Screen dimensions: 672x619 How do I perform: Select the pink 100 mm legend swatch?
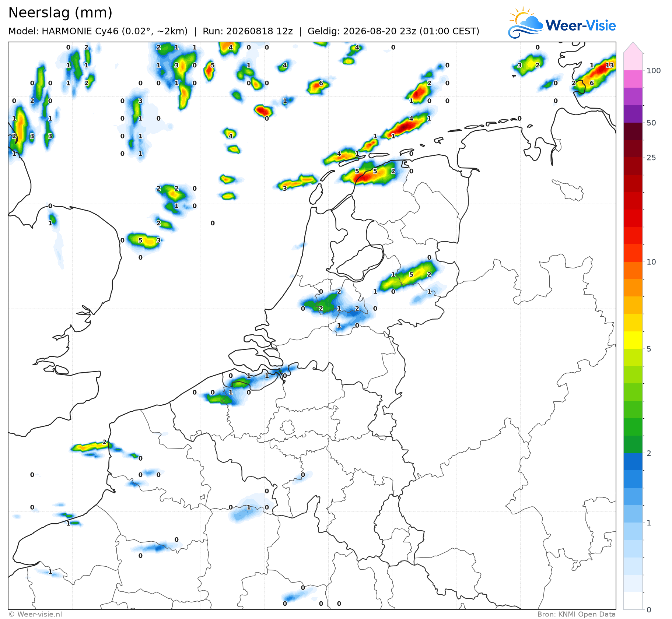[633, 61]
